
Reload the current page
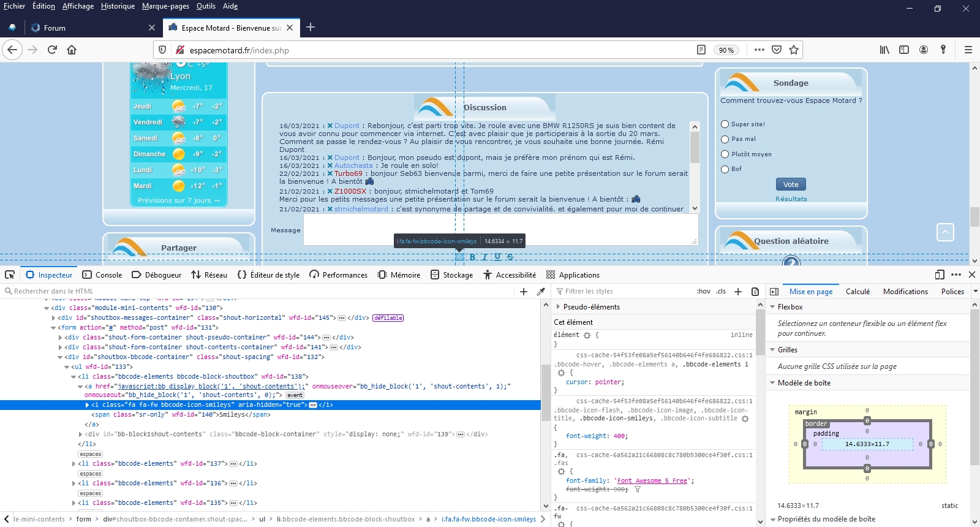point(52,50)
